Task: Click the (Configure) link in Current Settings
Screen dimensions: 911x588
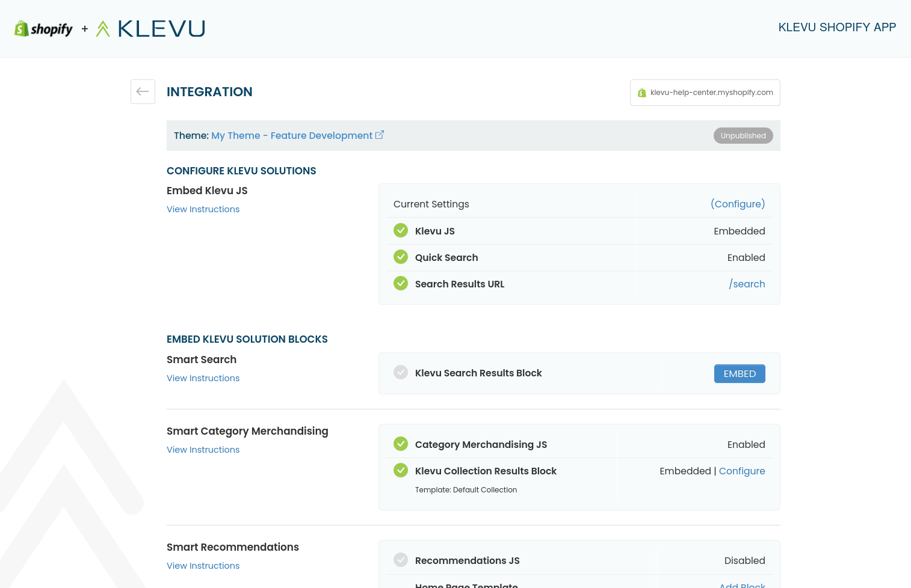Action: tap(738, 204)
